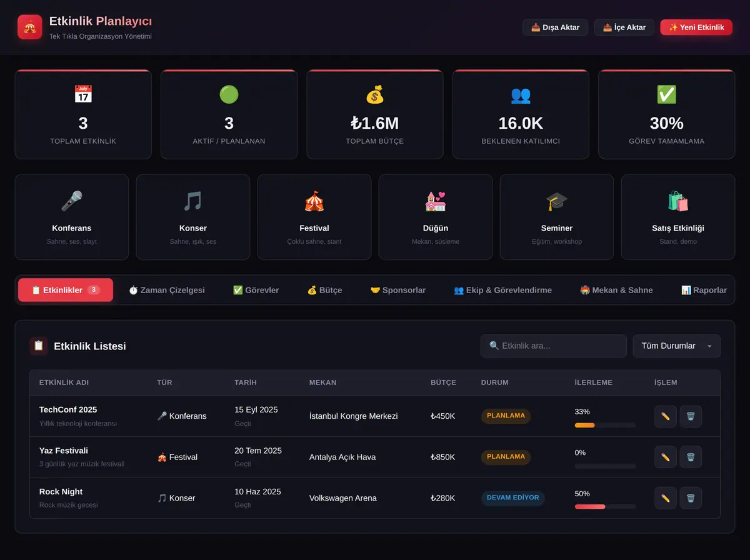Click the Rock Night progress bar
Viewport: 750px width, 560px height.
pyautogui.click(x=605, y=507)
